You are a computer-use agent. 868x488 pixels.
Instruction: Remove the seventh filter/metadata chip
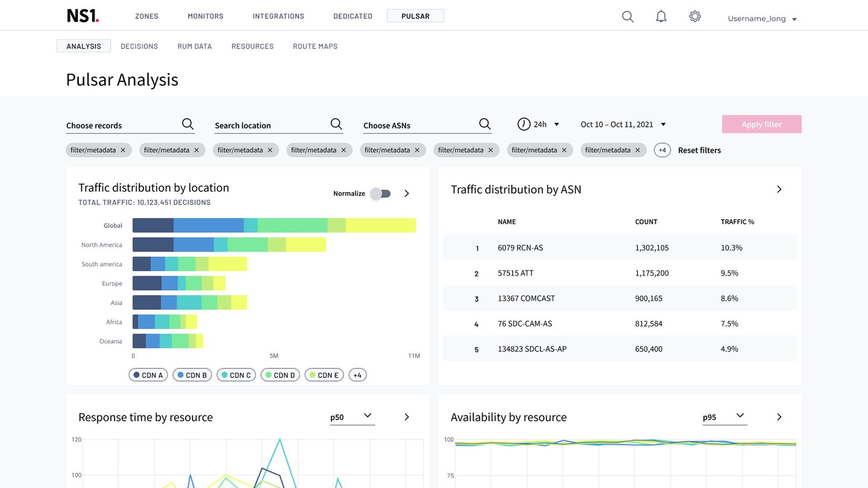[564, 150]
